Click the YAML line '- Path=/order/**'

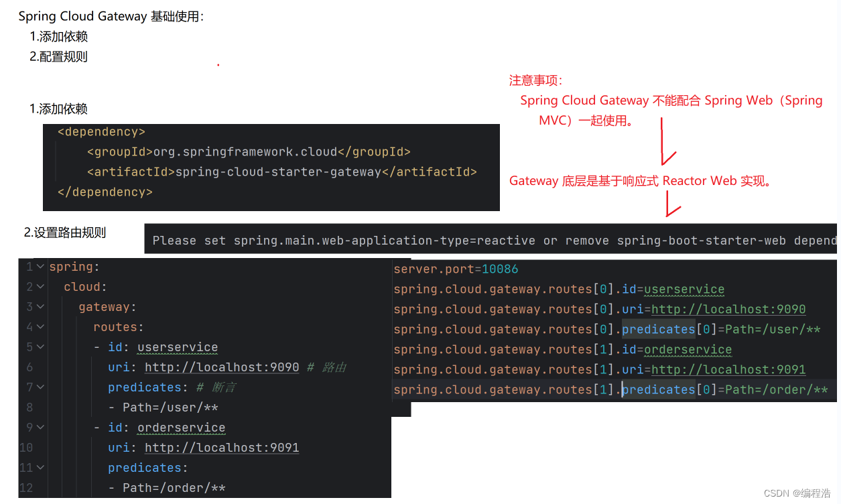(x=167, y=488)
